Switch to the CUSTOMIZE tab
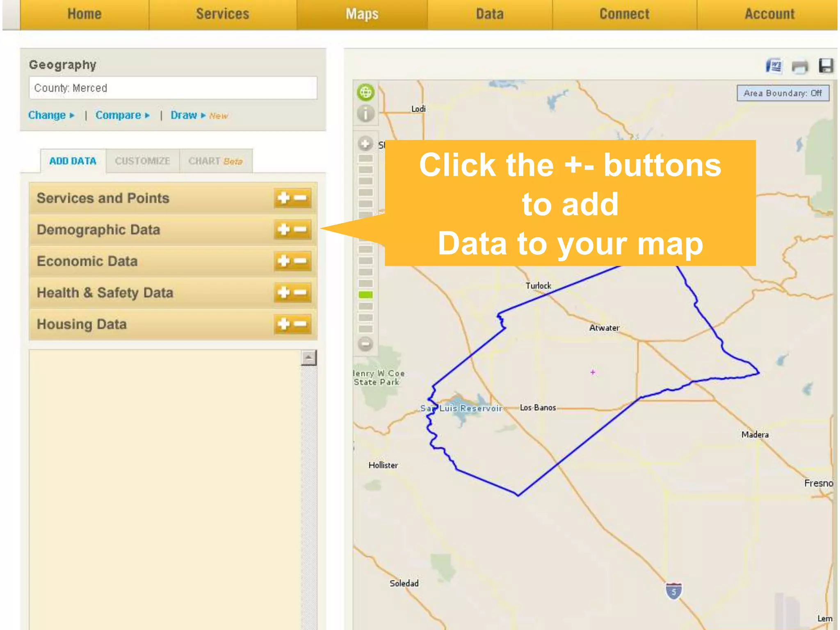This screenshot has width=840, height=630. point(142,161)
